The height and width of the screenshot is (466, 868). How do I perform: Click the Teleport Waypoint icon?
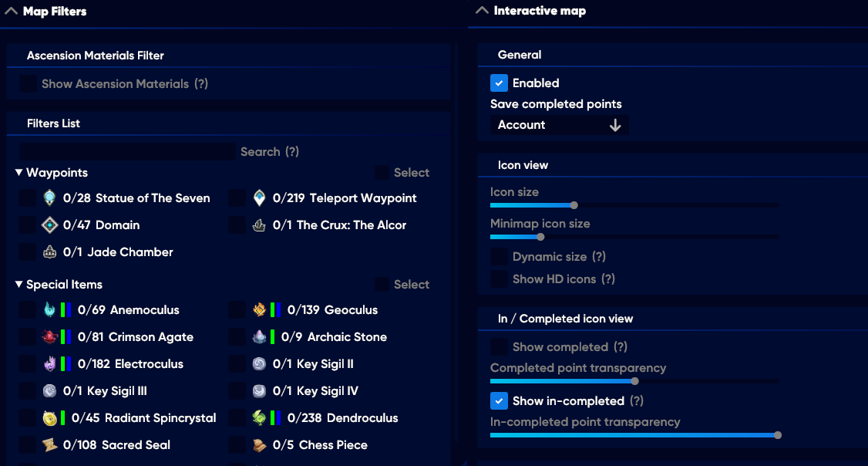click(x=258, y=198)
